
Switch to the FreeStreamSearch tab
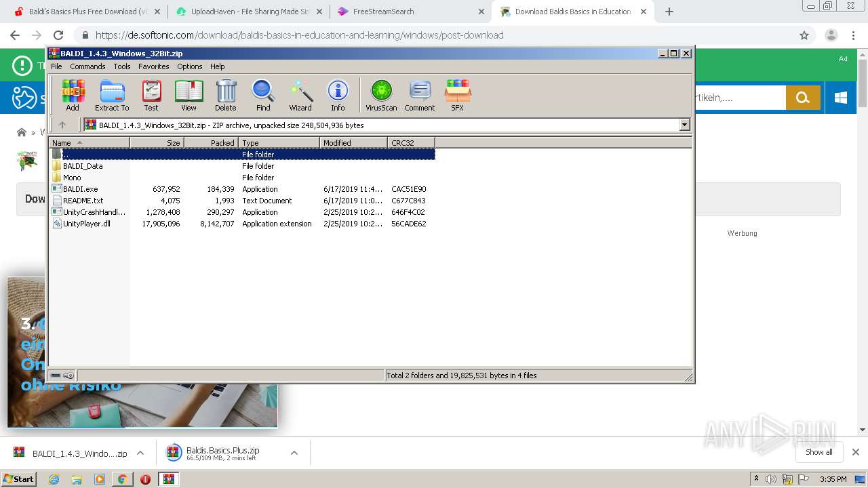pos(410,12)
